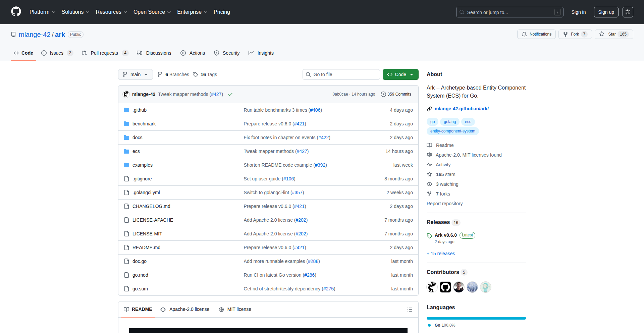Click the .github folder icon

pyautogui.click(x=126, y=110)
